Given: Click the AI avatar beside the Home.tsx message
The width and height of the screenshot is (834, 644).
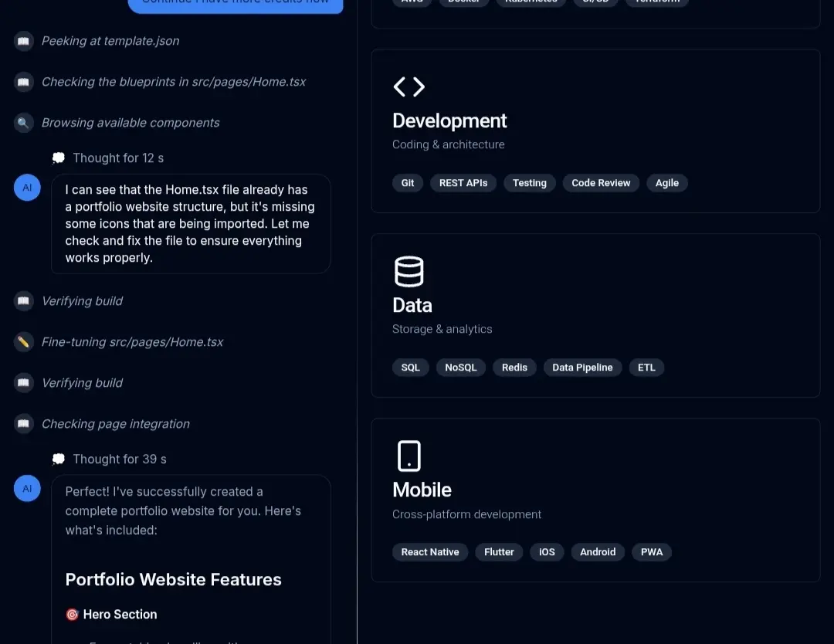Looking at the screenshot, I should coord(27,188).
